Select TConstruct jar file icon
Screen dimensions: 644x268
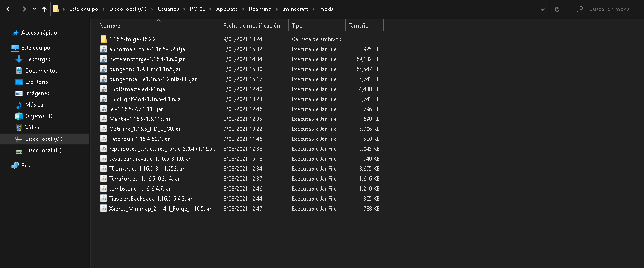point(104,168)
